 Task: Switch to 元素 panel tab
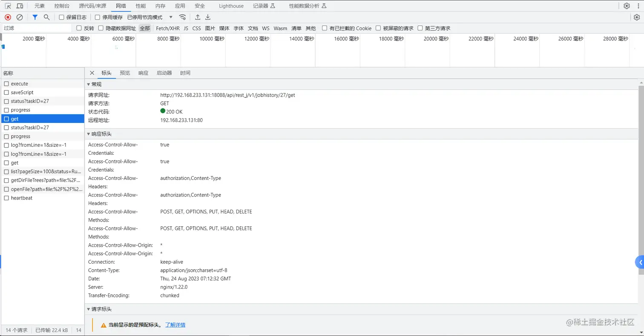[40, 6]
